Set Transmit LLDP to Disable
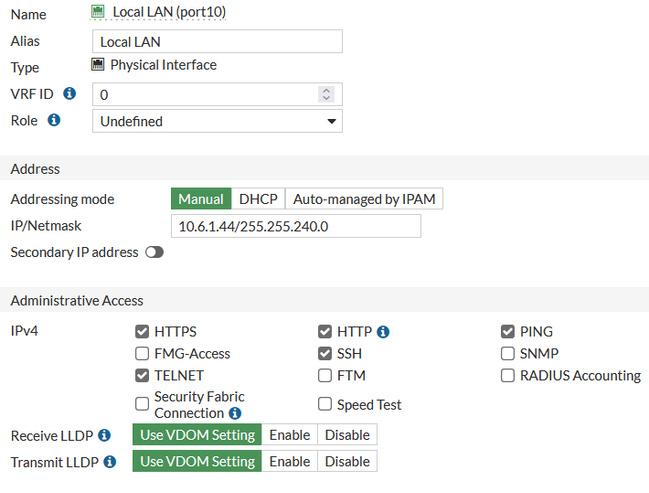 (x=347, y=462)
